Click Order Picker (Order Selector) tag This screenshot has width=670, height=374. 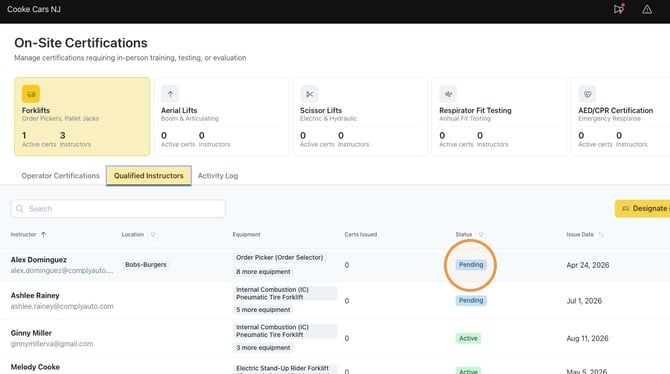279,257
